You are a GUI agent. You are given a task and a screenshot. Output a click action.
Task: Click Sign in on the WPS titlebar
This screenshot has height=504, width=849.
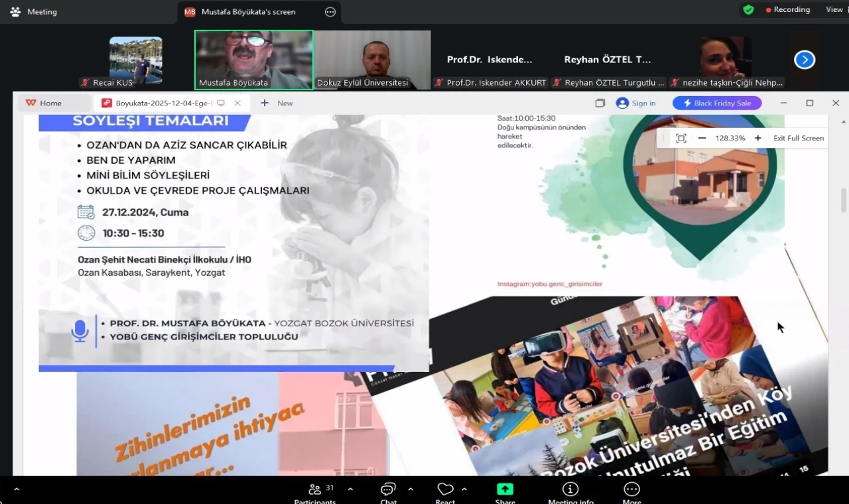click(x=635, y=103)
